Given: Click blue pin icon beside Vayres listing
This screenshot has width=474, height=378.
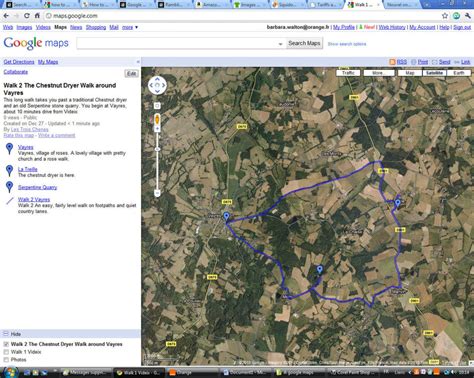Looking at the screenshot, I should [10, 149].
